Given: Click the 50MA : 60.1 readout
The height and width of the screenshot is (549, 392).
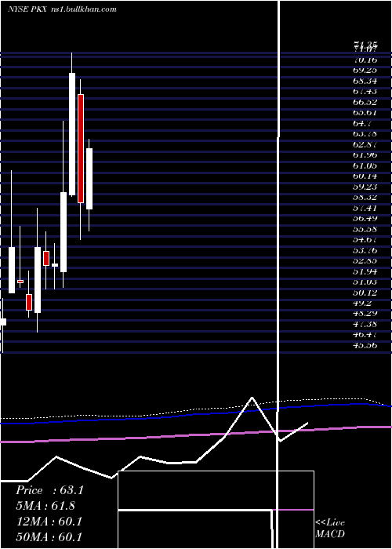Looking at the screenshot, I should tap(49, 536).
